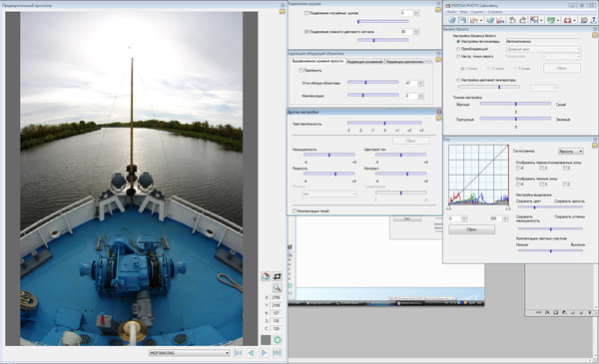Image resolution: width=599 pixels, height=364 pixels.
Task: Click the crop tool icon beside the preview
Action: tap(278, 276)
